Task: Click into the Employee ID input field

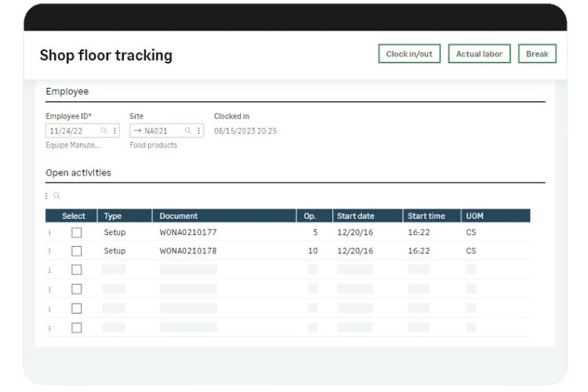Action: click(72, 131)
